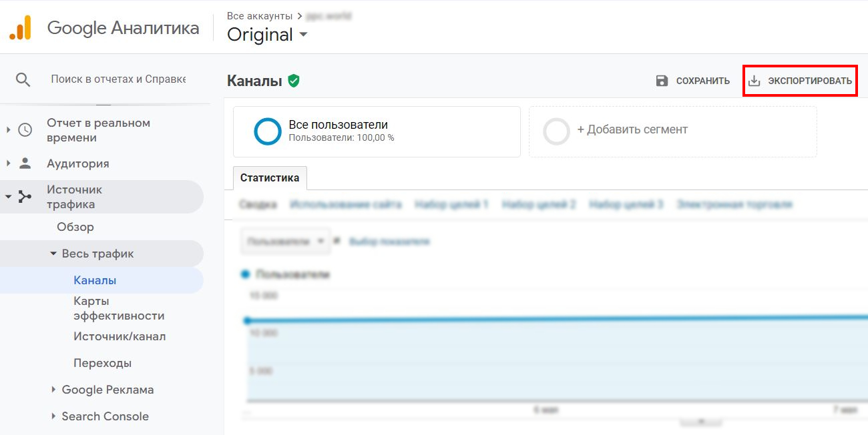Screen dimensions: 868x435
Task: Expand the Google Реклама section
Action: [54, 389]
